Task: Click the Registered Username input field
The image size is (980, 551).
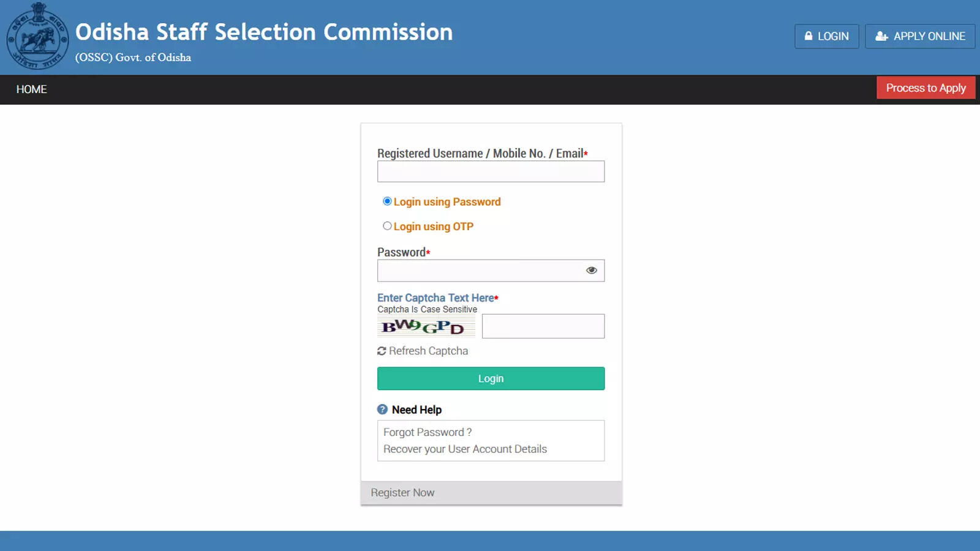Action: tap(490, 171)
